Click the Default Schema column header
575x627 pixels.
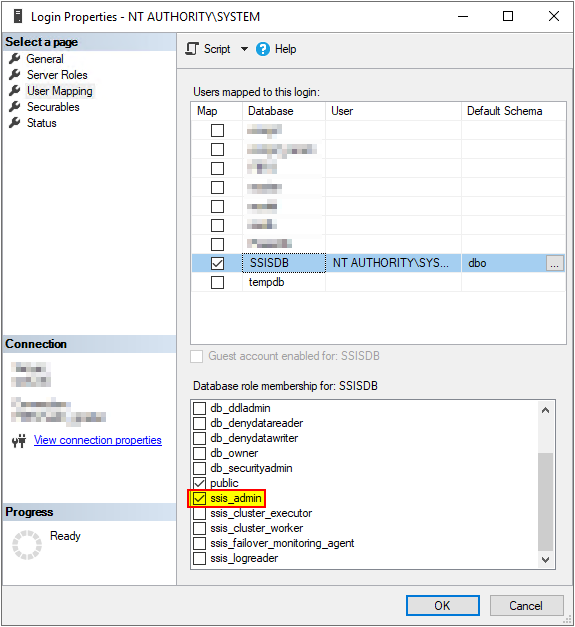click(514, 111)
